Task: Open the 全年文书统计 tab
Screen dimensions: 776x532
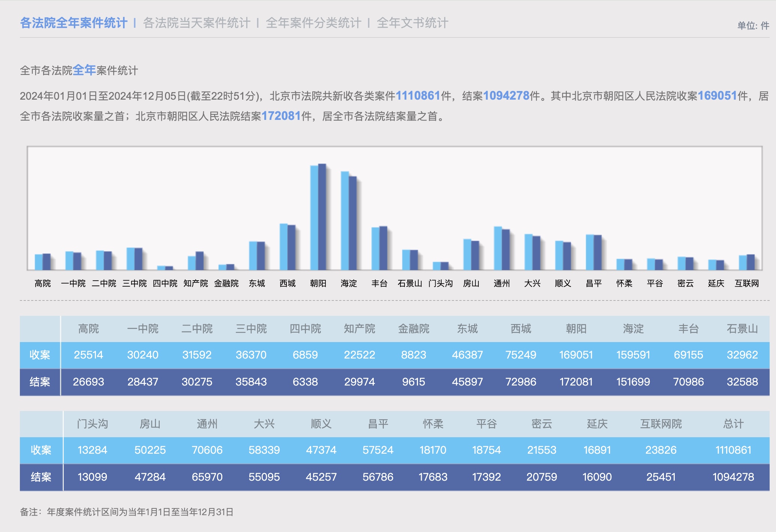Action: point(412,23)
